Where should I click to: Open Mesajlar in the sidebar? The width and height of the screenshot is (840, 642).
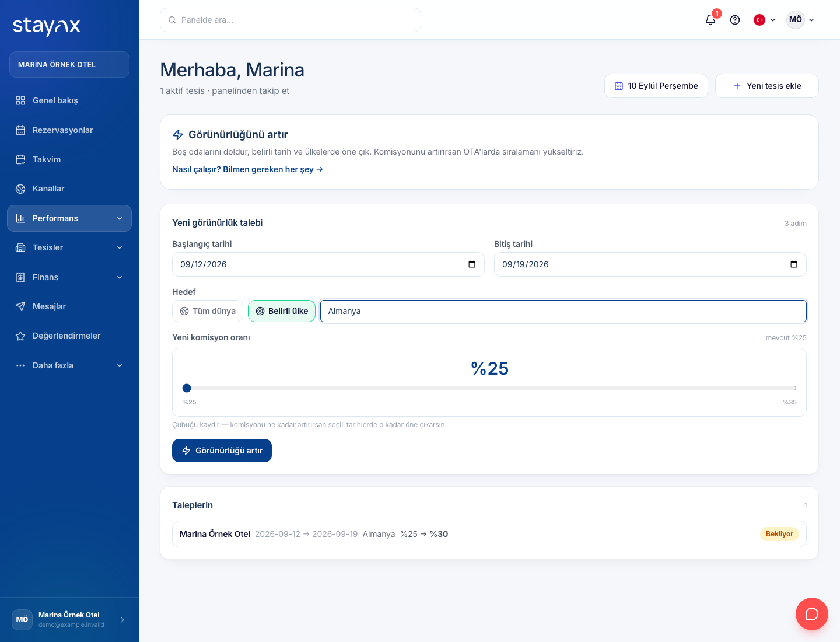pos(69,306)
